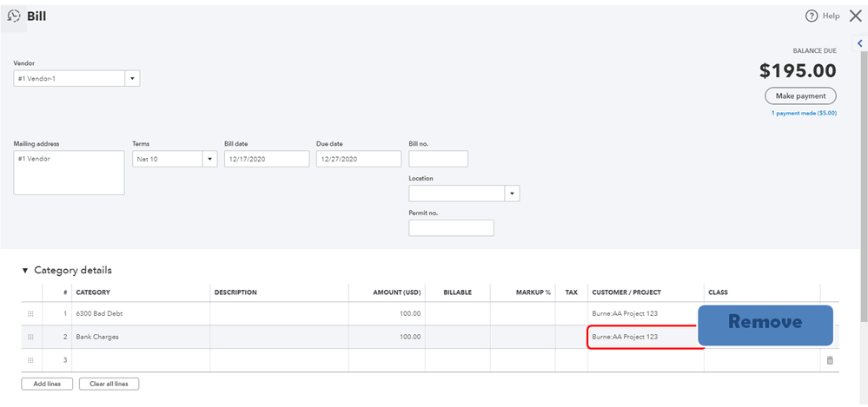
Task: Delete line 3 using the trash icon
Action: tap(830, 360)
